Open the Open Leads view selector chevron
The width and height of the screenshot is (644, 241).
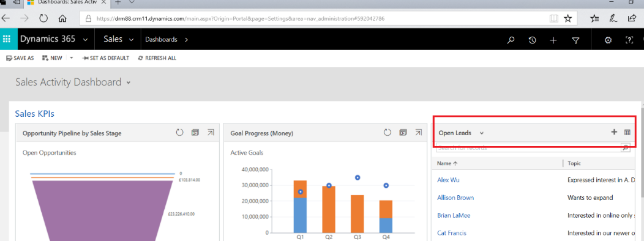click(482, 133)
